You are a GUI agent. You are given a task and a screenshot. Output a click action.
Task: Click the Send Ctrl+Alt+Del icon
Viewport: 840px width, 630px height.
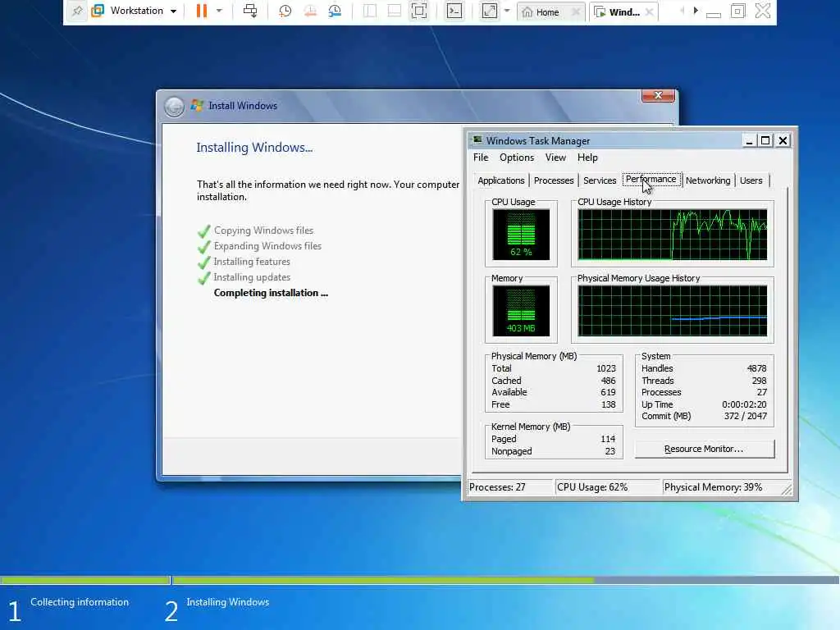click(x=250, y=11)
